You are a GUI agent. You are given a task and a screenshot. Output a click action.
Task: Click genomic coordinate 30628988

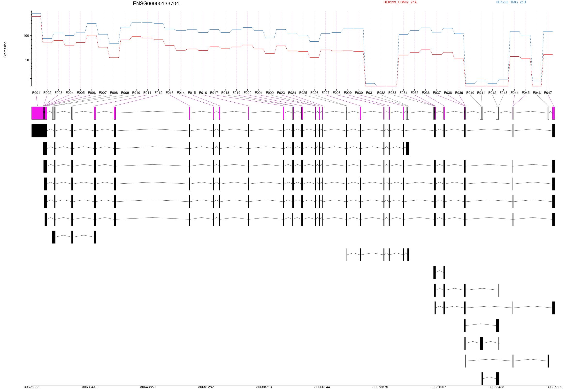coord(31,387)
